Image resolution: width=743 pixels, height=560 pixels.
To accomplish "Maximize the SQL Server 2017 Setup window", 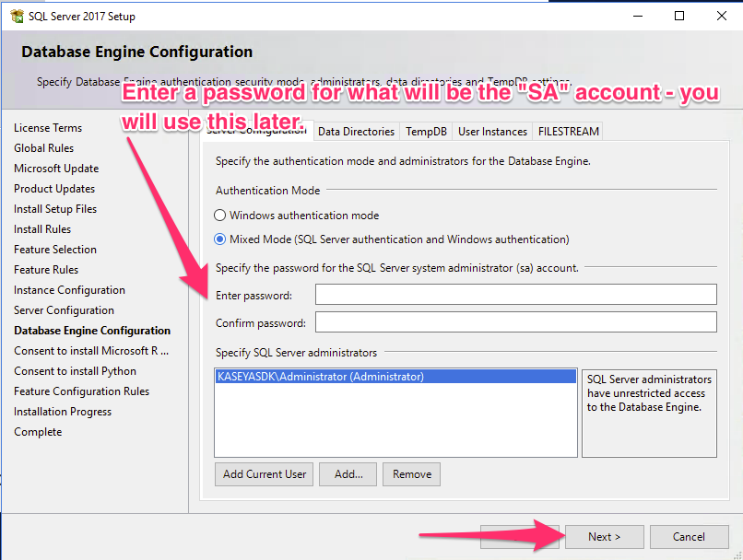I will point(679,16).
